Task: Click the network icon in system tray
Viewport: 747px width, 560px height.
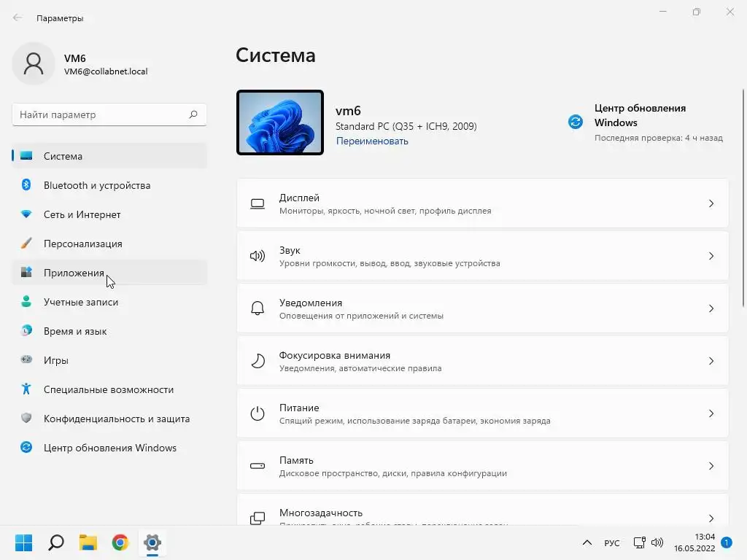Action: [x=639, y=542]
